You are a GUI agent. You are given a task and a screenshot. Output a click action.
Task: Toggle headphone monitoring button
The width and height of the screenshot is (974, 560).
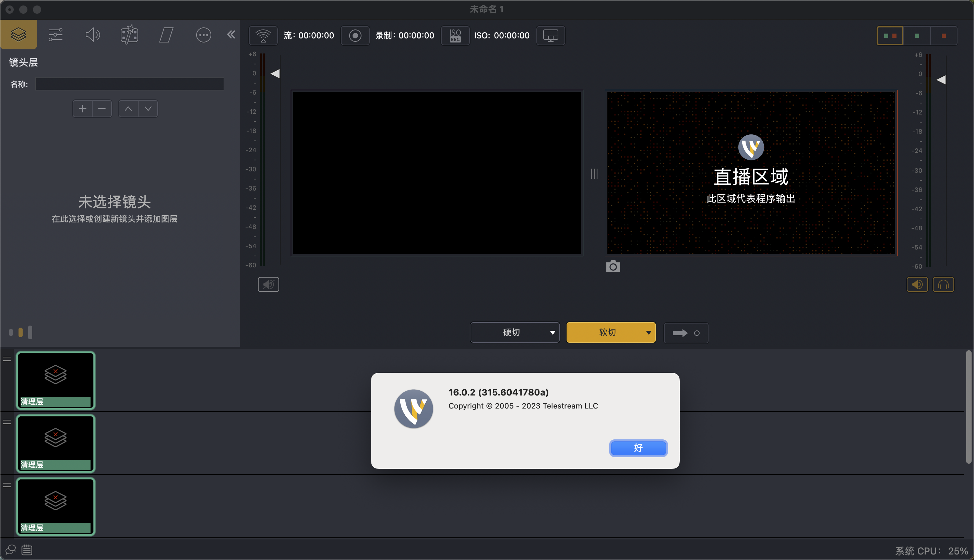[943, 284]
